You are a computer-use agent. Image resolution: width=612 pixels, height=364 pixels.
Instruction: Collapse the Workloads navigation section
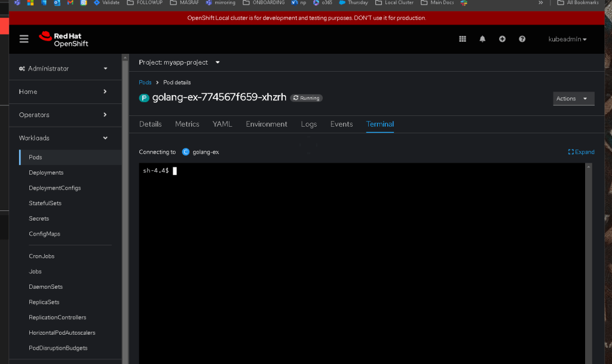(x=63, y=138)
